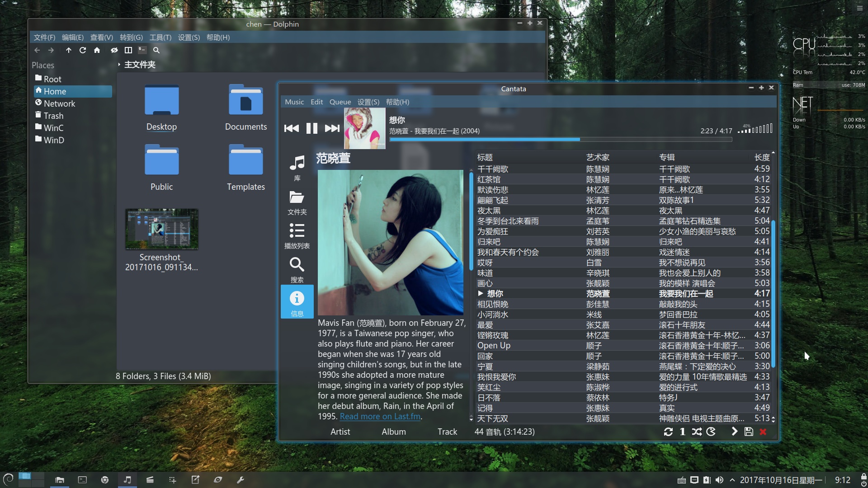Switch to the Artist info tab
The height and width of the screenshot is (488, 868).
click(340, 432)
